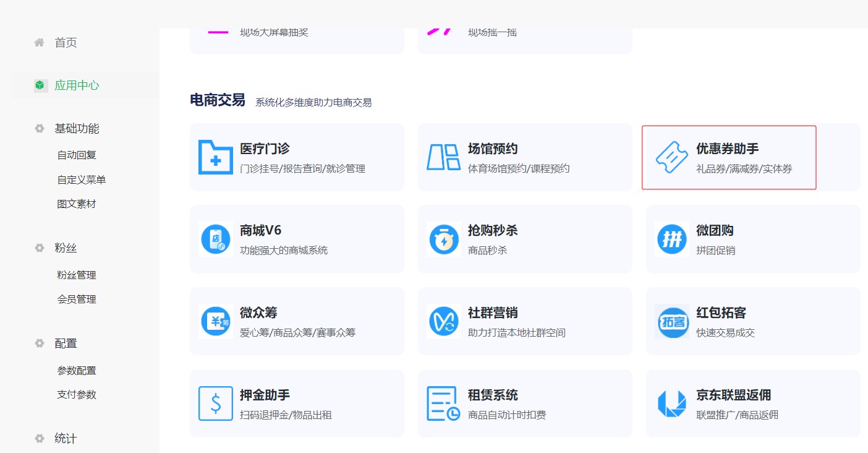Click the 京东联盟返佣 logo icon

[672, 403]
